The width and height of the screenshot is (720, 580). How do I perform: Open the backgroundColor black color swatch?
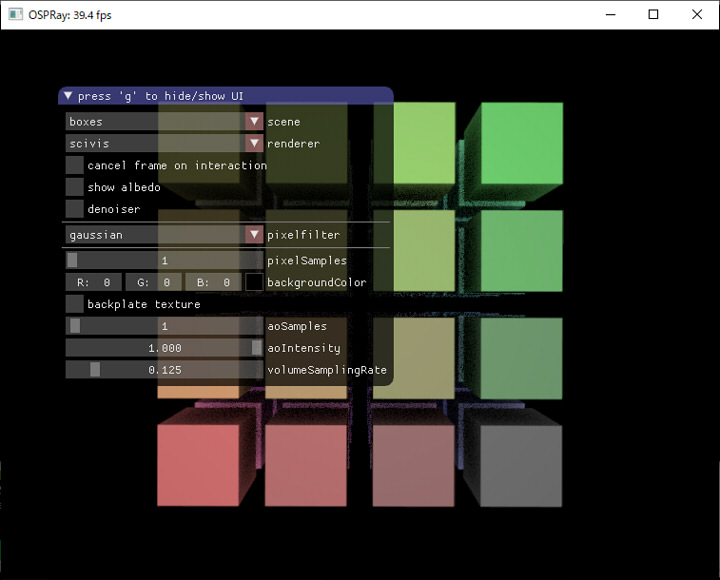[254, 283]
